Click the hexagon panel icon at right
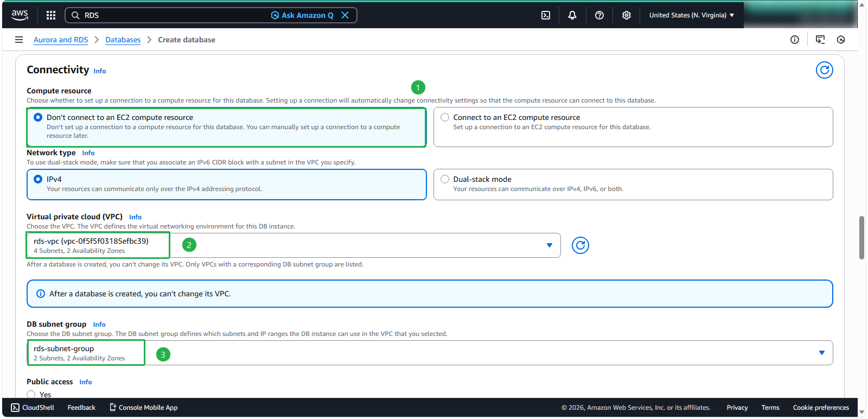The width and height of the screenshot is (868, 419). (x=841, y=40)
